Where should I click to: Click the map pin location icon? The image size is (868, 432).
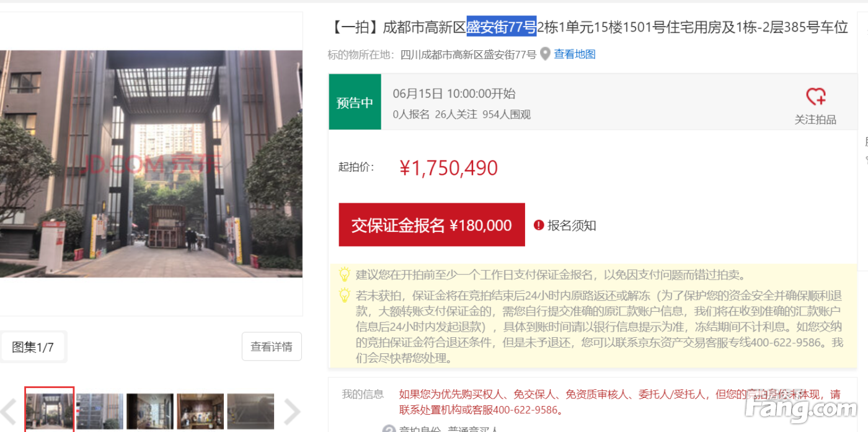coord(545,55)
